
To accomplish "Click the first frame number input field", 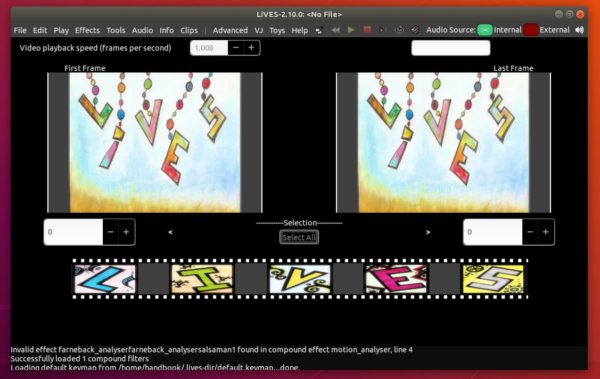I will pos(73,232).
